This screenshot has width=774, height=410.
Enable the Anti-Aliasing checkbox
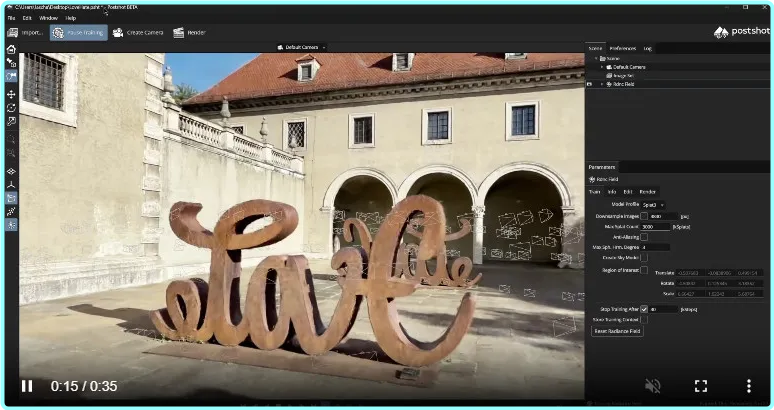pos(644,236)
